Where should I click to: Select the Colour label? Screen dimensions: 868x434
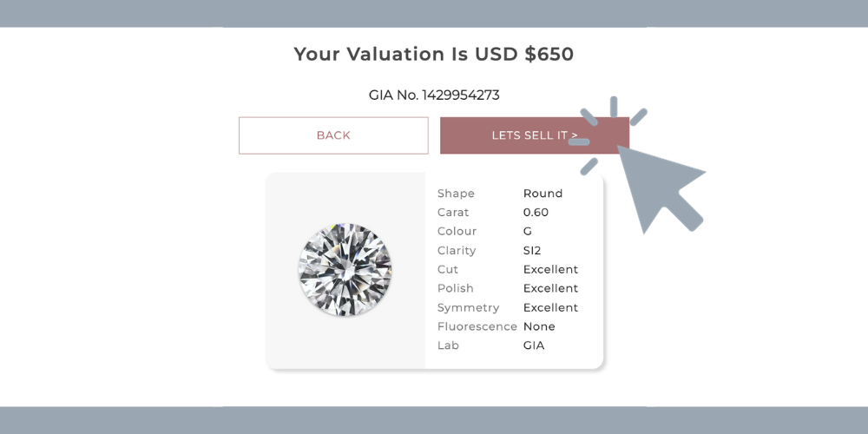[x=457, y=231]
